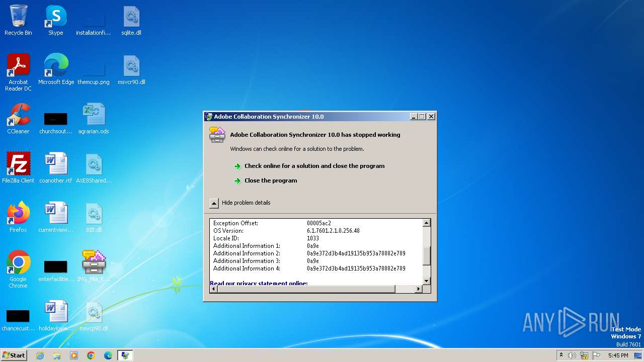Select the currentview... document file

pos(55,217)
